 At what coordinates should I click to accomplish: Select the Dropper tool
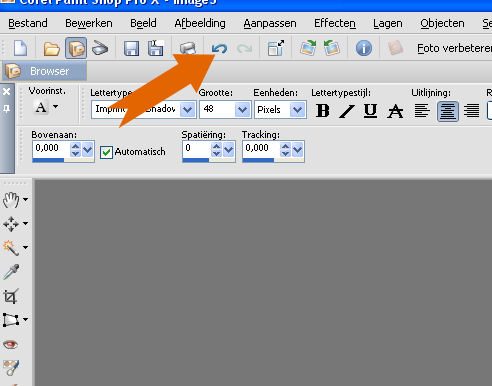[11, 272]
